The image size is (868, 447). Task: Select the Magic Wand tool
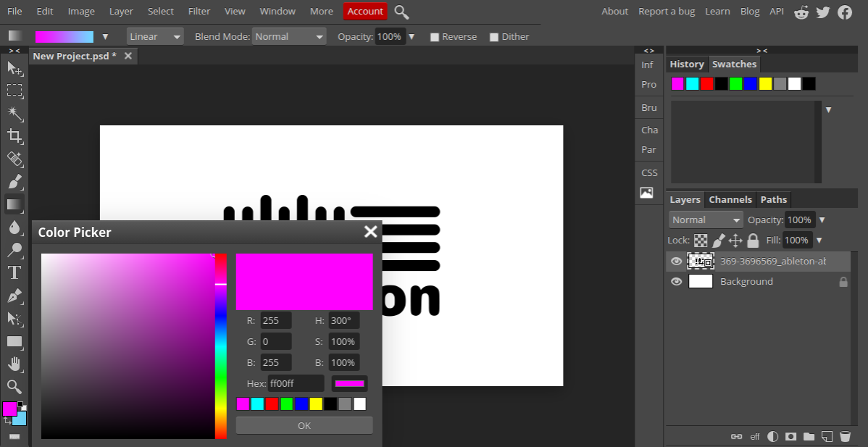(14, 114)
